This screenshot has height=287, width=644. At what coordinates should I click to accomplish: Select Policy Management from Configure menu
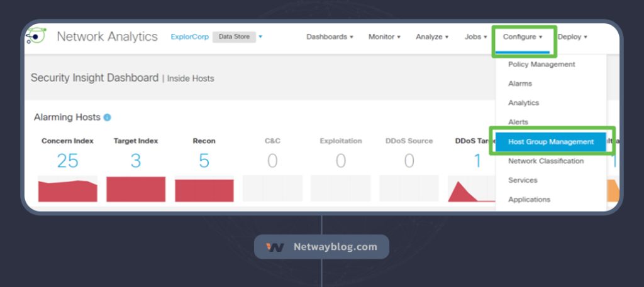point(541,64)
